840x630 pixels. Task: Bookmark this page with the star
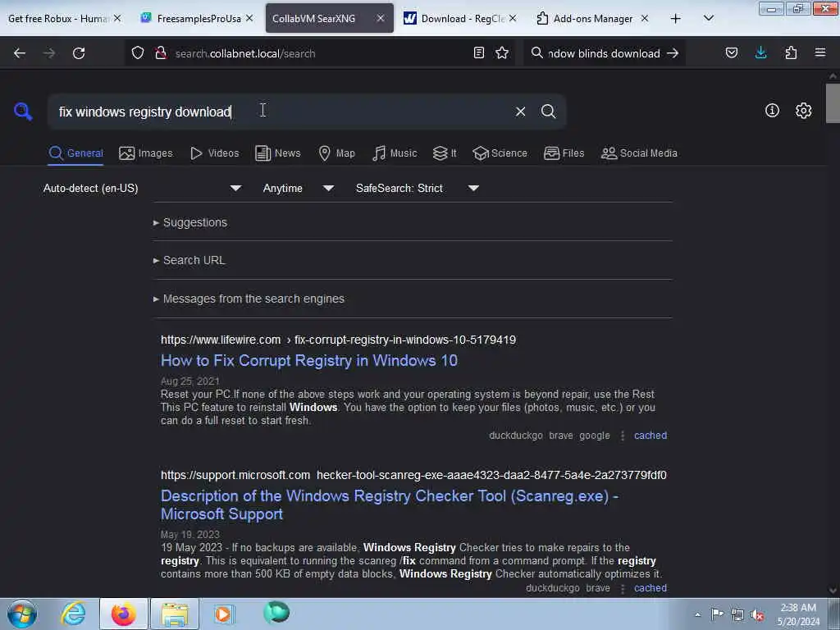pos(502,52)
